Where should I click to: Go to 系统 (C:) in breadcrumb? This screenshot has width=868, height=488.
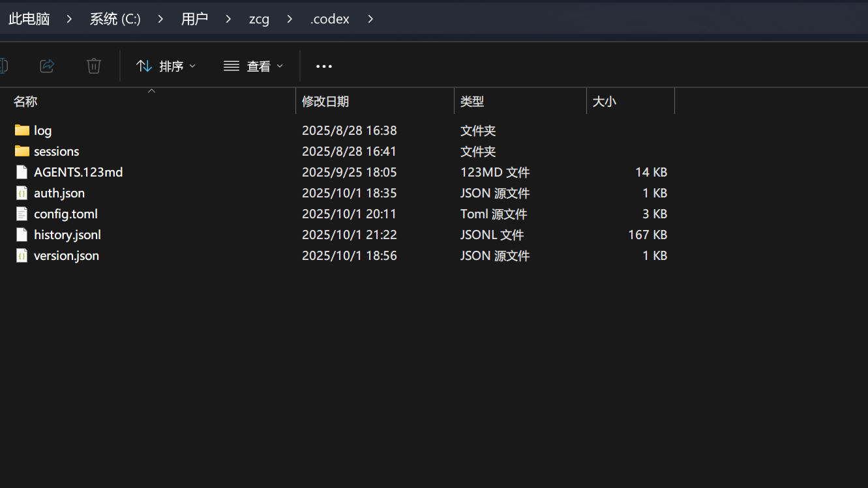point(115,19)
